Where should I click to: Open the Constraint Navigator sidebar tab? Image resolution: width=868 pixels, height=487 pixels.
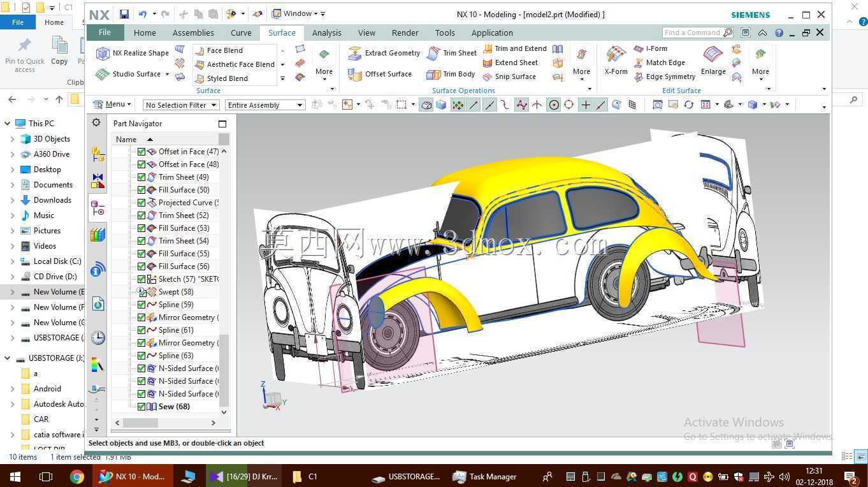click(x=98, y=181)
